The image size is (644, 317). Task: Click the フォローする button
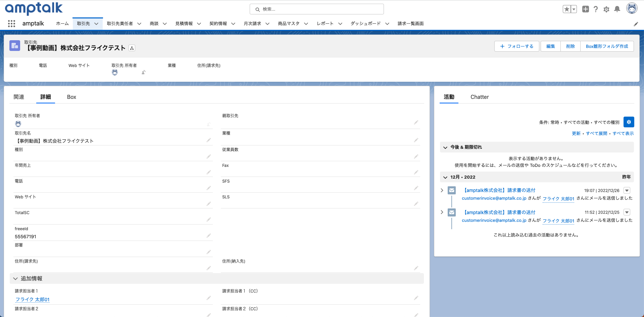pyautogui.click(x=517, y=46)
